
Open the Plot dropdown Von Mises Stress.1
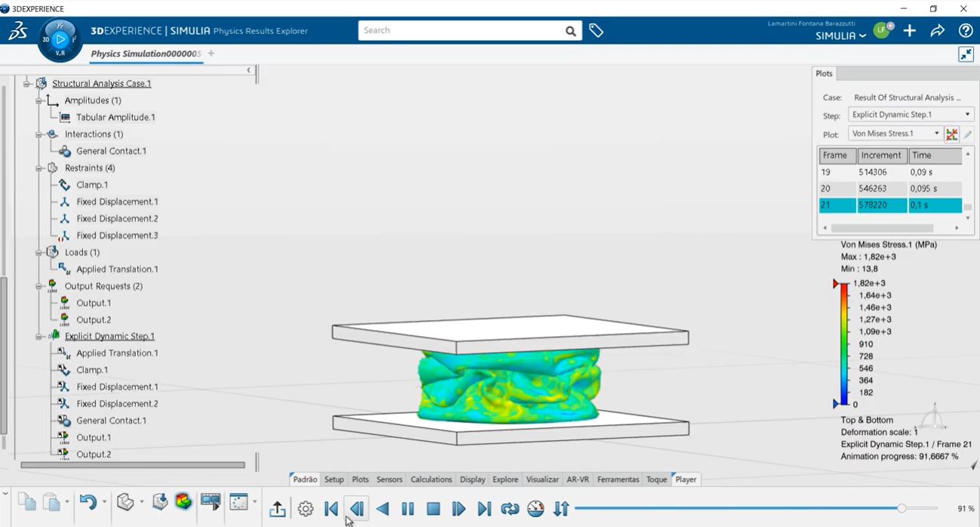[x=895, y=134]
